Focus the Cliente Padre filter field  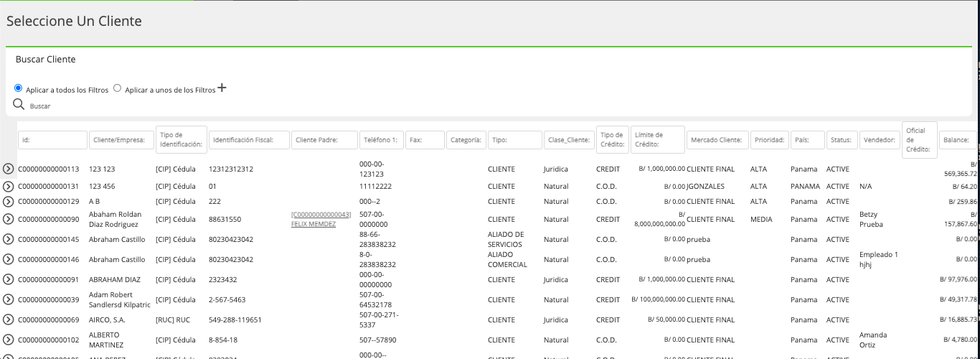(324, 140)
